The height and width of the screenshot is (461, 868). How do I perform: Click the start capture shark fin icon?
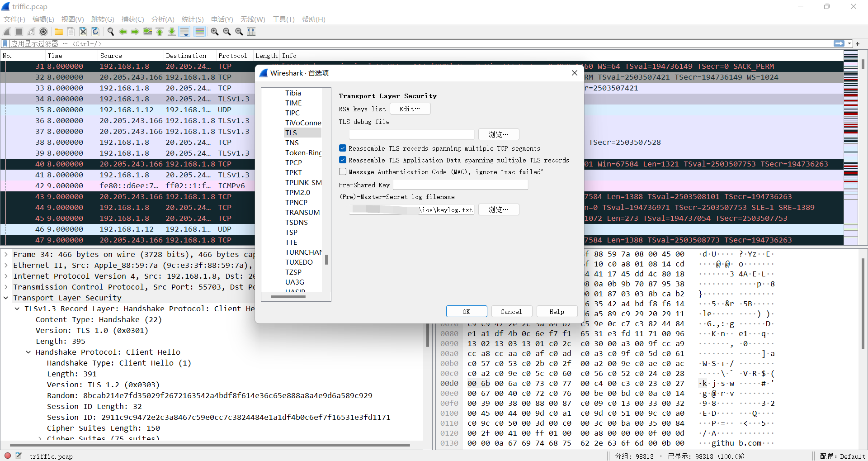7,32
